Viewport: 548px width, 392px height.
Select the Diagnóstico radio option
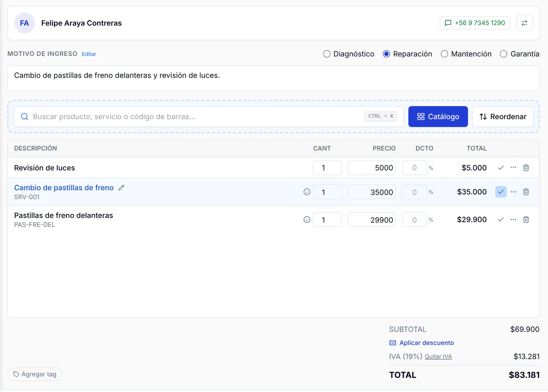pyautogui.click(x=327, y=54)
